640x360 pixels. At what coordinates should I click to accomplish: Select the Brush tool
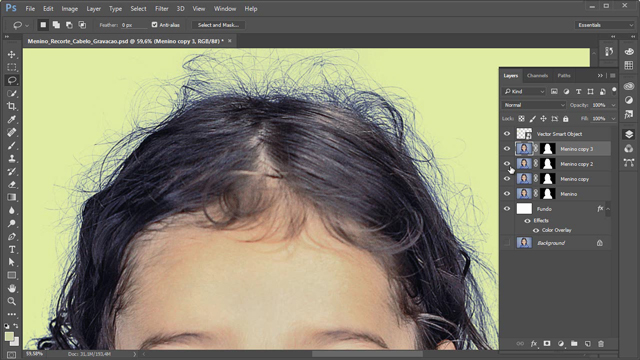(x=11, y=146)
